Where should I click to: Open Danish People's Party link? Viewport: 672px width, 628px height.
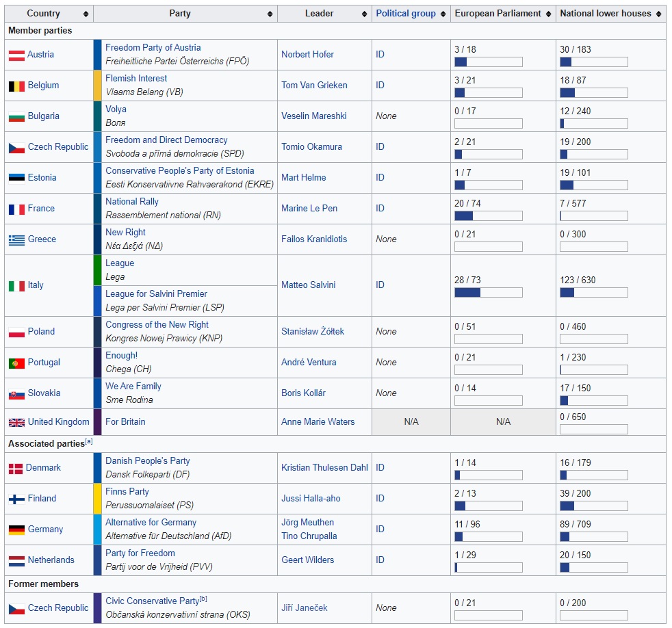point(148,460)
